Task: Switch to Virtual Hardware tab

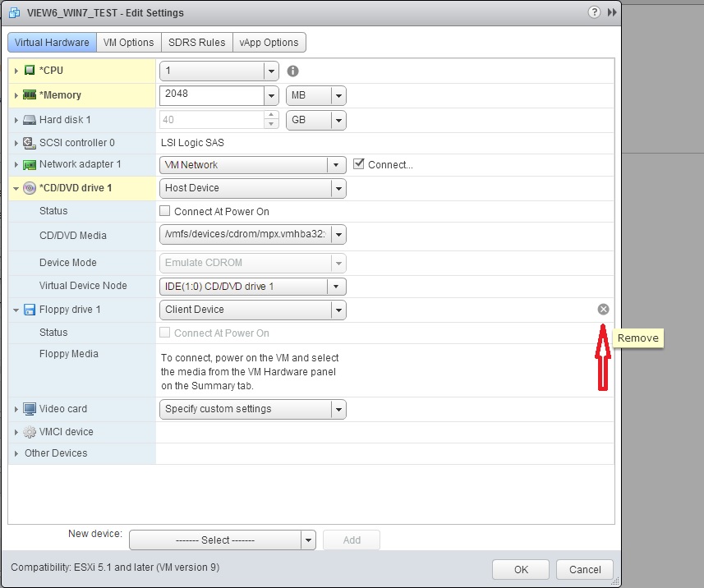Action: click(52, 42)
